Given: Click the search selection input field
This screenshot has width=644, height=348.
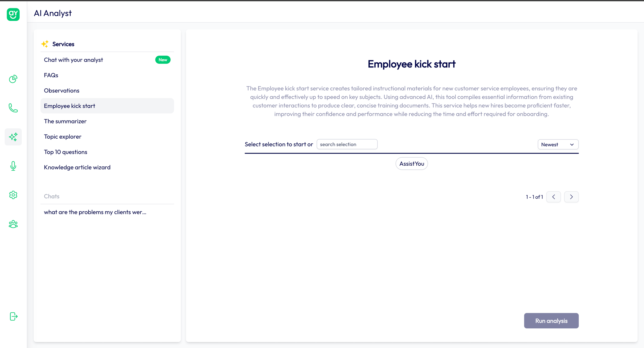Looking at the screenshot, I should coord(347,144).
